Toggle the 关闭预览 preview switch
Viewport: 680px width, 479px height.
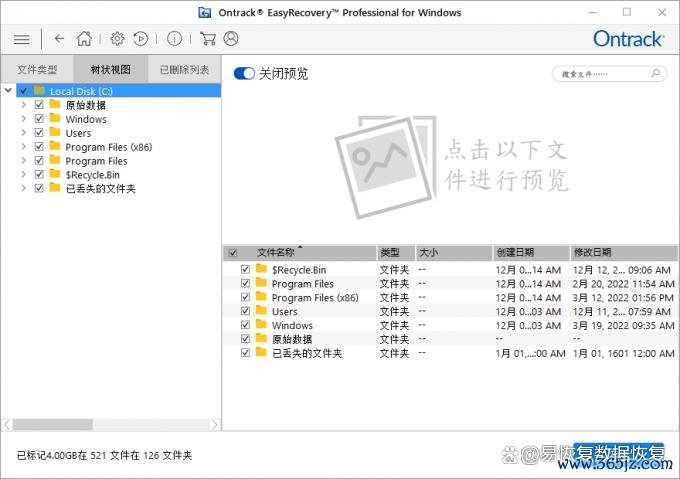[244, 73]
